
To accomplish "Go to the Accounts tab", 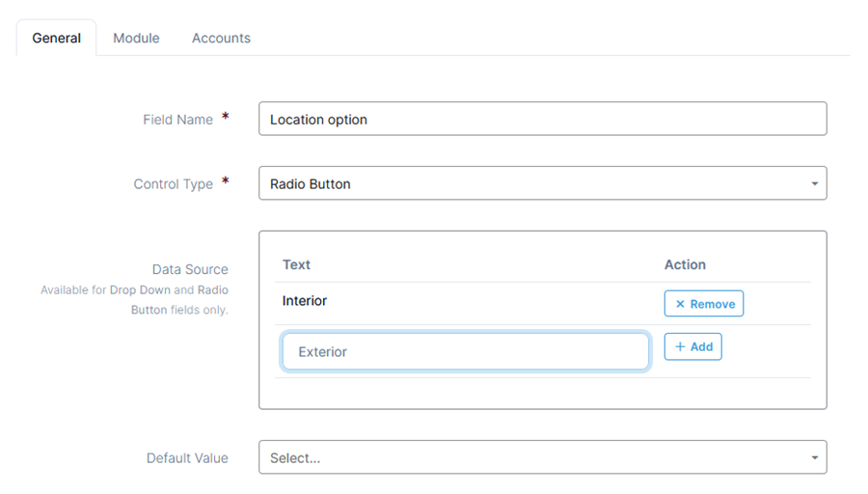I will [x=221, y=38].
